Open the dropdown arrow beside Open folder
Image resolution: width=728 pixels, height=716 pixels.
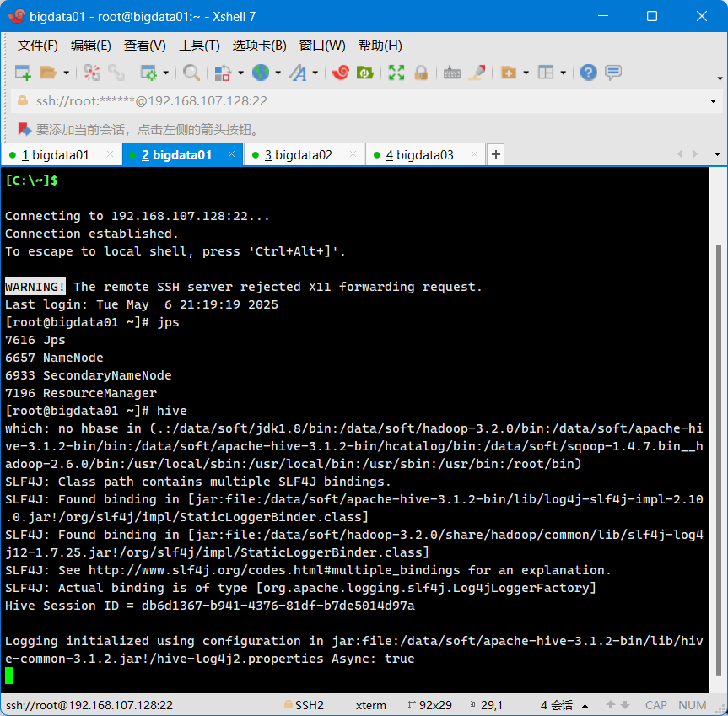[66, 73]
